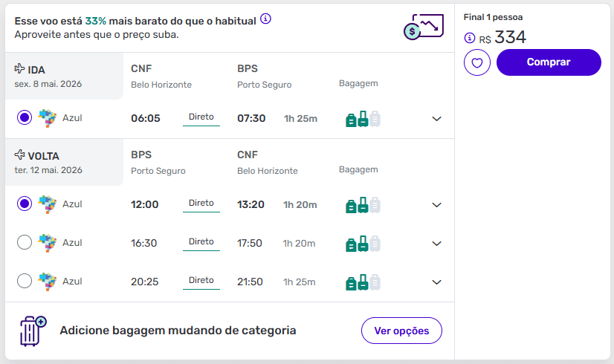Click baggage icons for 06:05 outbound flight
614x364 pixels.
pyautogui.click(x=363, y=119)
